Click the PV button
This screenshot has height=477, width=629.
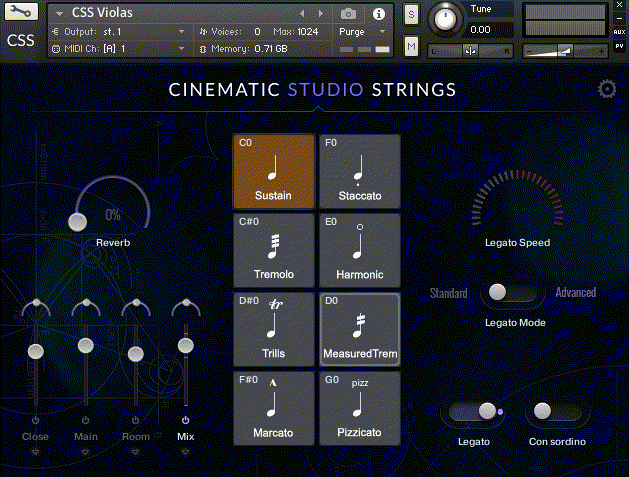click(x=619, y=47)
